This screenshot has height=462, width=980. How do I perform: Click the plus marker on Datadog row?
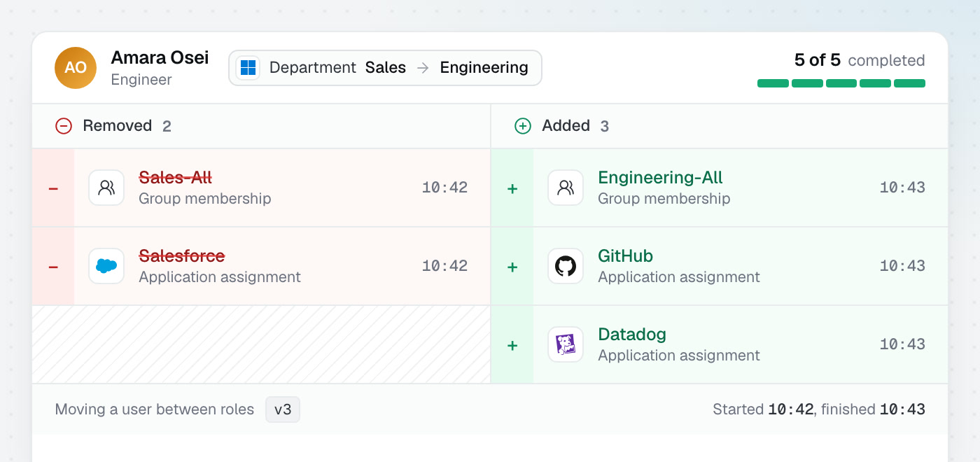(x=512, y=346)
